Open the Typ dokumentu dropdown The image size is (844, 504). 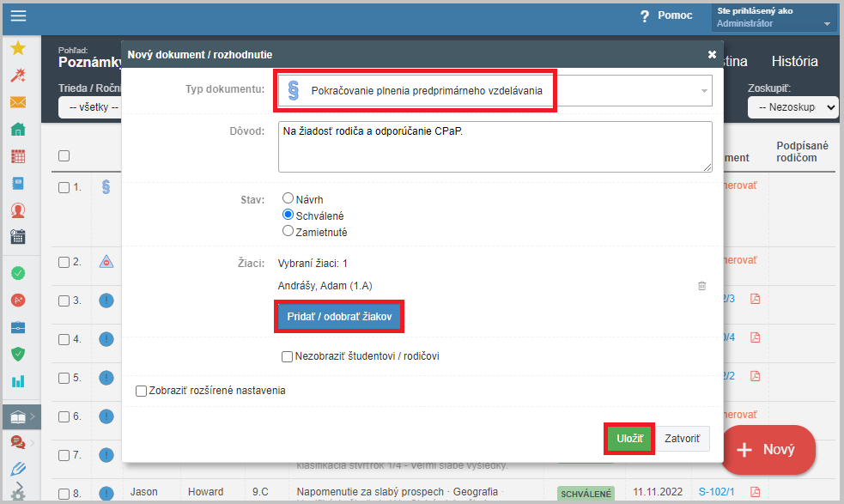pos(494,90)
